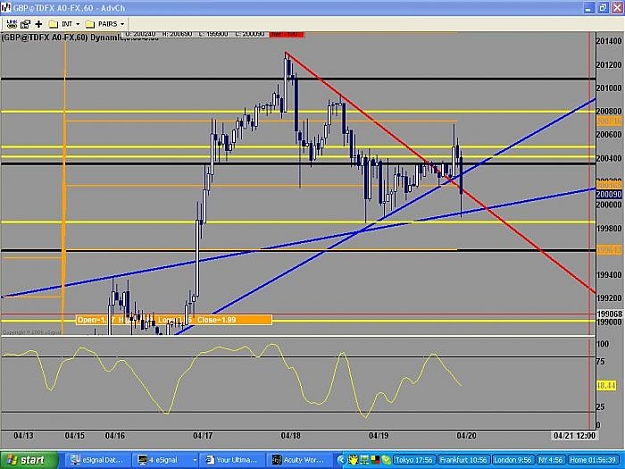Click the 199068 price axis marker
Image resolution: width=625 pixels, height=469 pixels.
[609, 314]
